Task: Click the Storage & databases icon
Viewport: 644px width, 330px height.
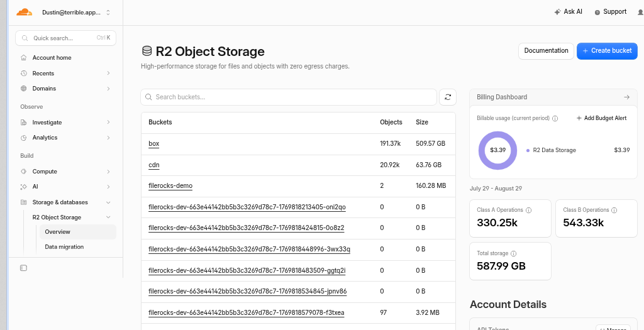Action: coord(24,202)
